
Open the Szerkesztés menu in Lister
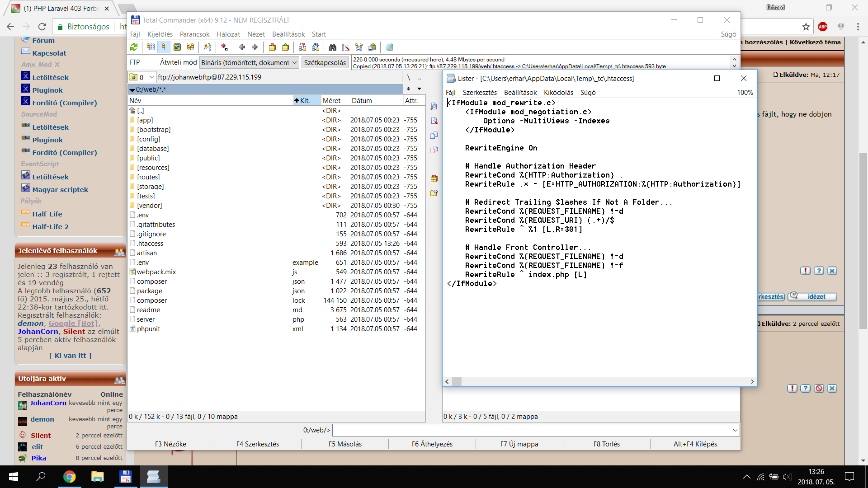click(480, 93)
